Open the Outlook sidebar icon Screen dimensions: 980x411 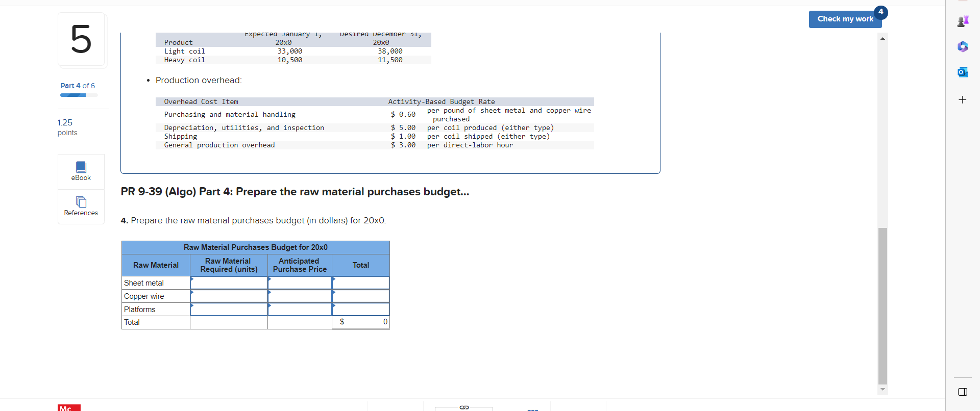click(963, 72)
